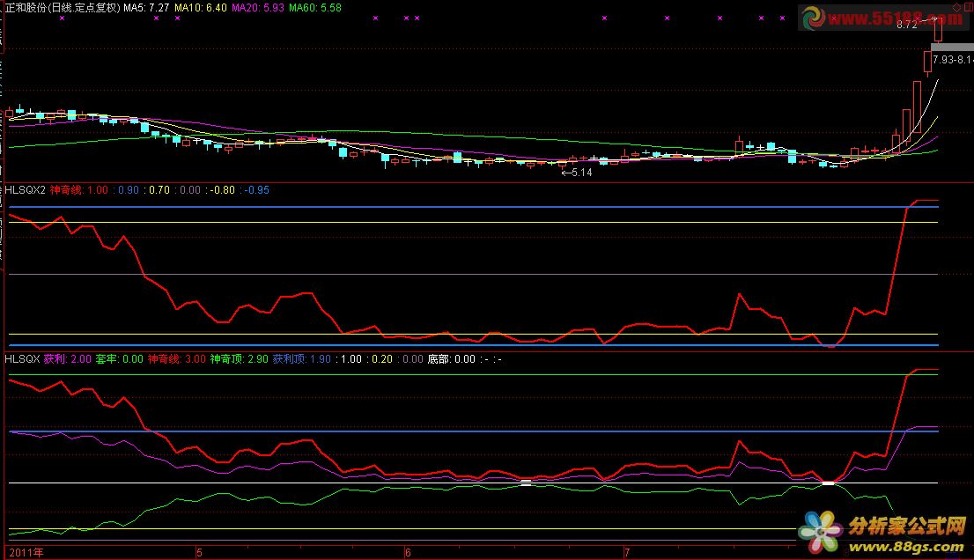
Task: Click the 套牢: 0.00 value label
Action: coord(119,359)
